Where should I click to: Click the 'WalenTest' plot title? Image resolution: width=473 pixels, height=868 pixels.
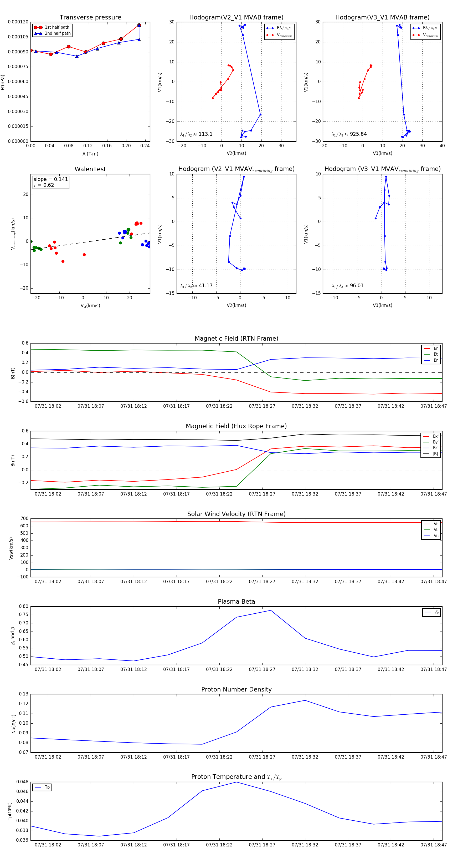90,169
